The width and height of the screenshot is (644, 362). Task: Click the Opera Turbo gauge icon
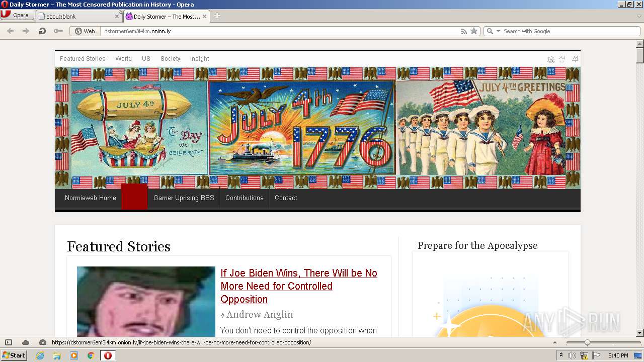43,342
